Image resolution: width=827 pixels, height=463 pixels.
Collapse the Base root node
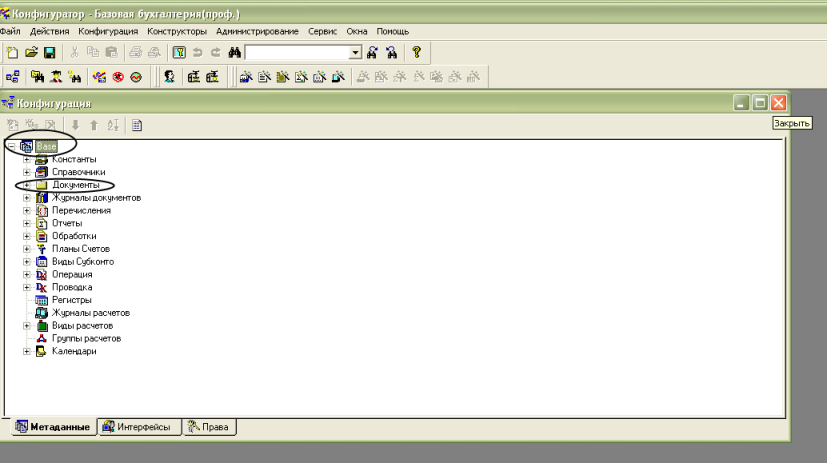click(x=11, y=147)
